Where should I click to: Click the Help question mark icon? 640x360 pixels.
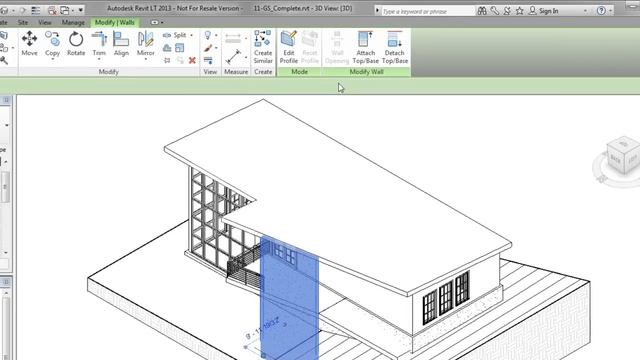coord(601,11)
